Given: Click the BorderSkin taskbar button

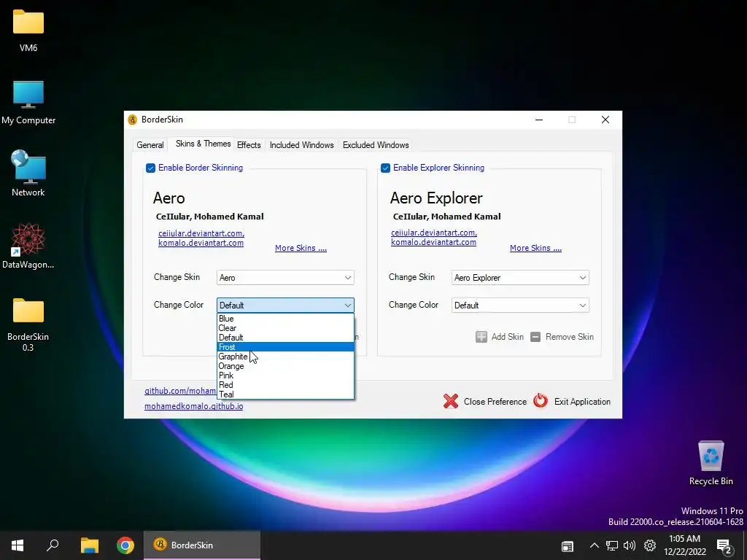Looking at the screenshot, I should (202, 545).
